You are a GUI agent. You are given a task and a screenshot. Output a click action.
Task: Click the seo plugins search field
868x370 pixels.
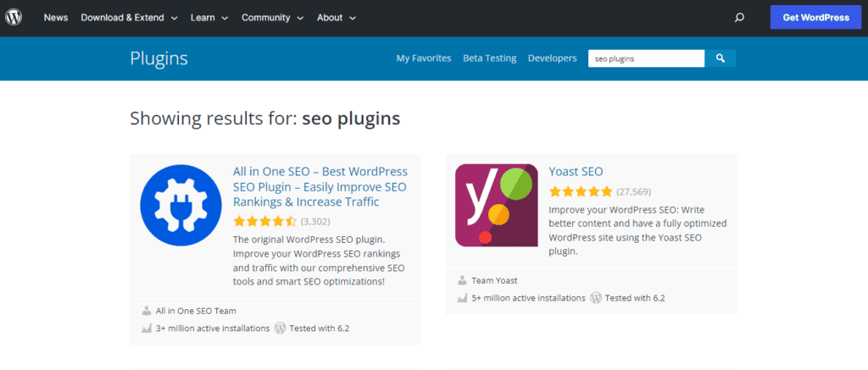coord(646,58)
